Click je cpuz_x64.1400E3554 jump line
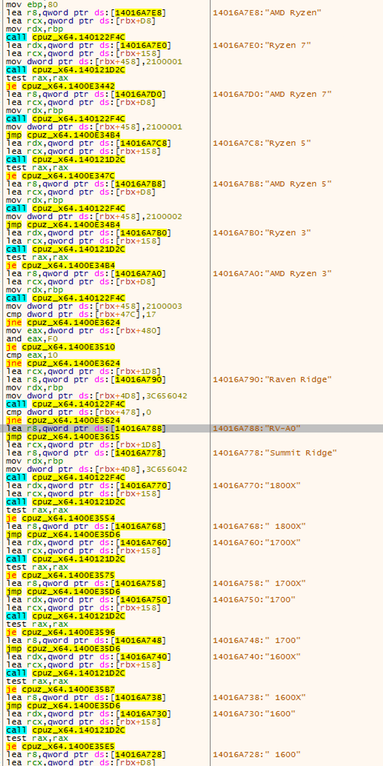 tap(61, 518)
